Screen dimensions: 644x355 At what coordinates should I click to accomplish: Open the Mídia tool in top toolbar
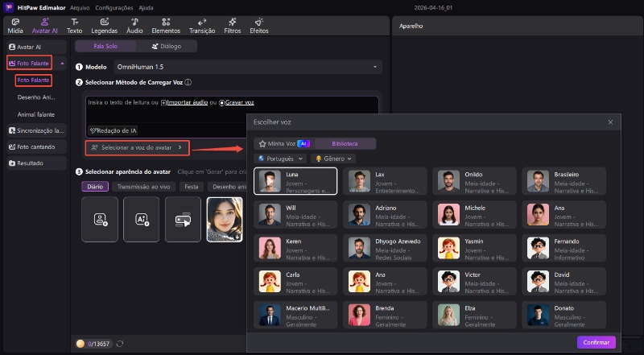pyautogui.click(x=14, y=25)
